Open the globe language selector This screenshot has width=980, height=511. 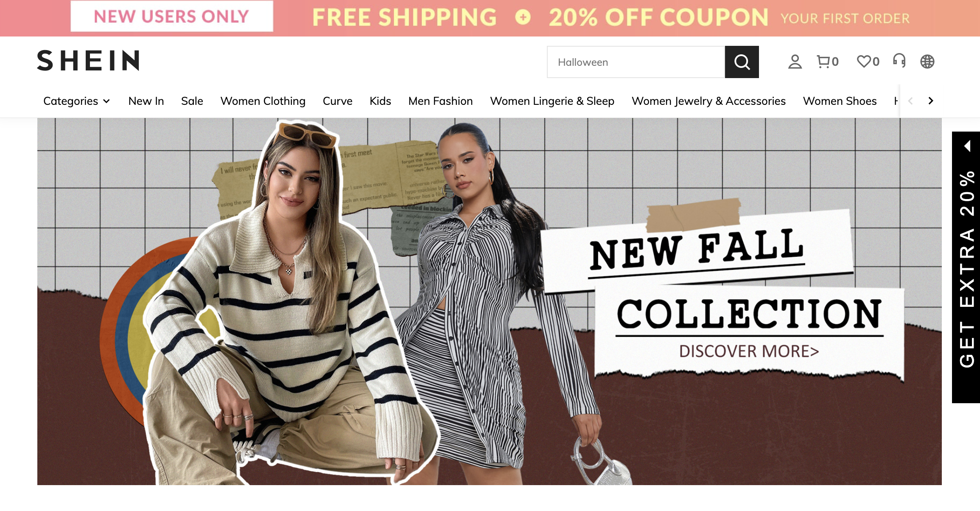927,62
